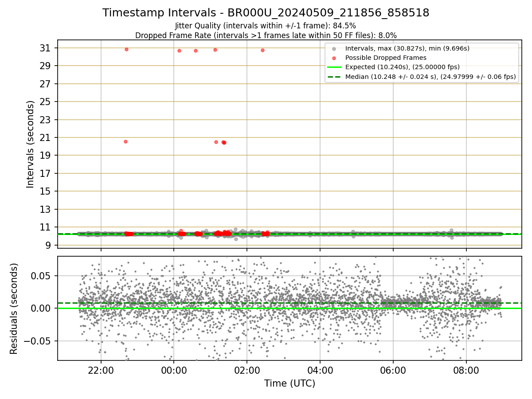The height and width of the screenshot is (399, 532).
Task: Click the 'Intervals (seconds)' y-axis label
Action: click(x=30, y=144)
